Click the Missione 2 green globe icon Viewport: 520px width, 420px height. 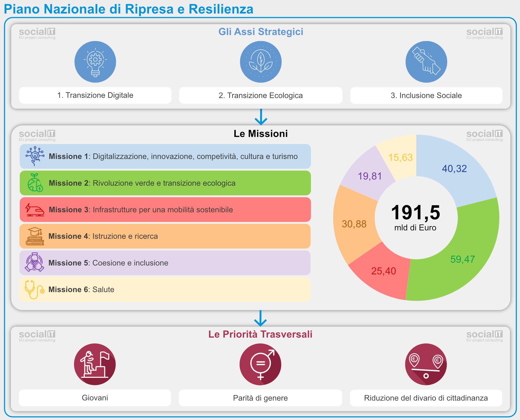pos(35,183)
